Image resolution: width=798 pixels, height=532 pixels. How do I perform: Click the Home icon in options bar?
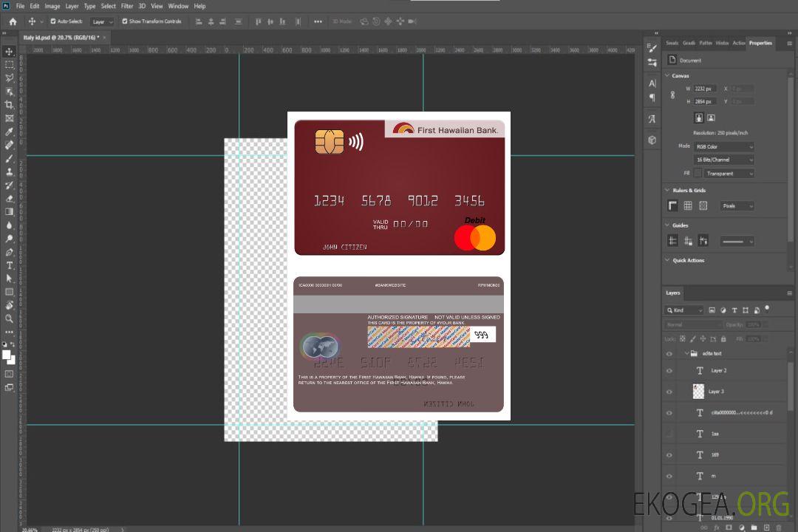click(13, 21)
